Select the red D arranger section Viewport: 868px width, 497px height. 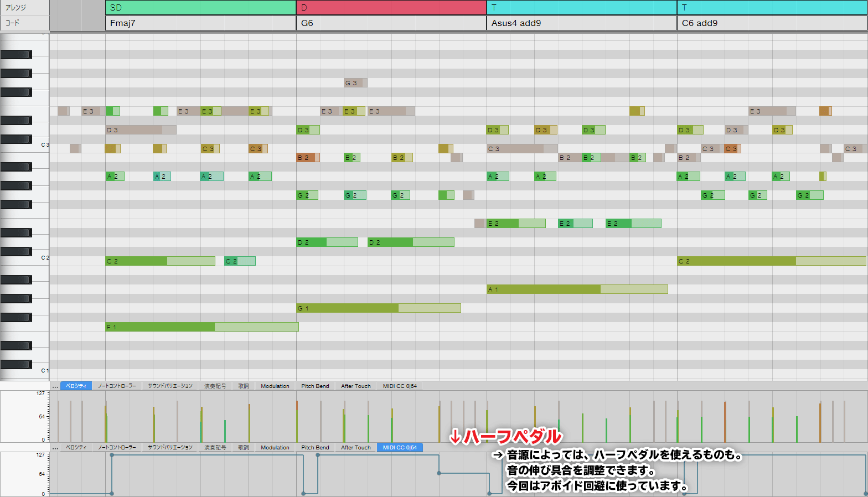(391, 8)
